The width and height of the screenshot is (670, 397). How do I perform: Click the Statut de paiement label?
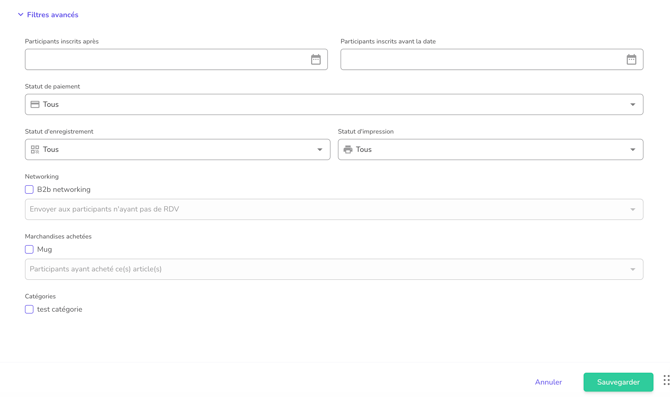pos(52,86)
